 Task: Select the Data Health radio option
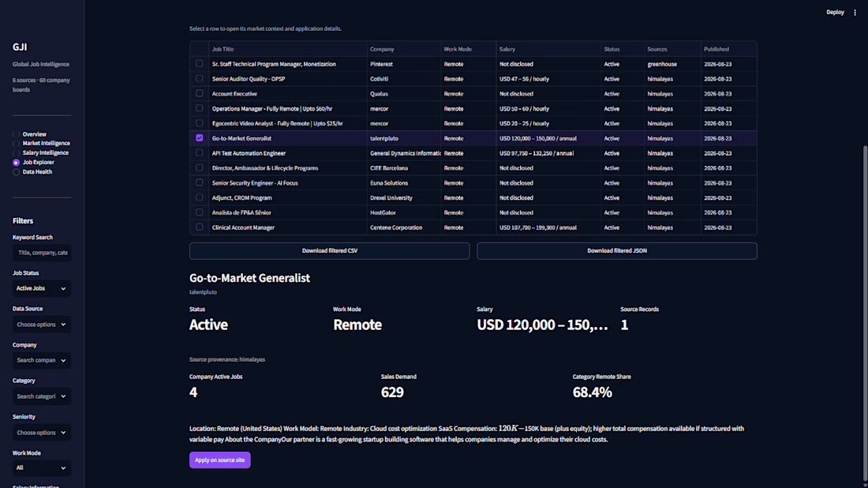point(16,172)
